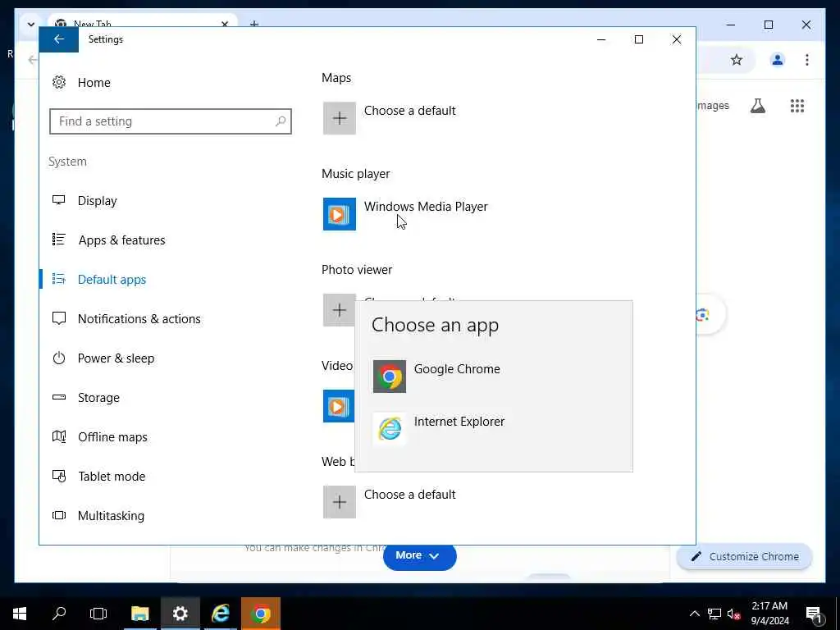The image size is (840, 630).
Task: Click Windows Media Player label under Music player
Action: (x=426, y=207)
